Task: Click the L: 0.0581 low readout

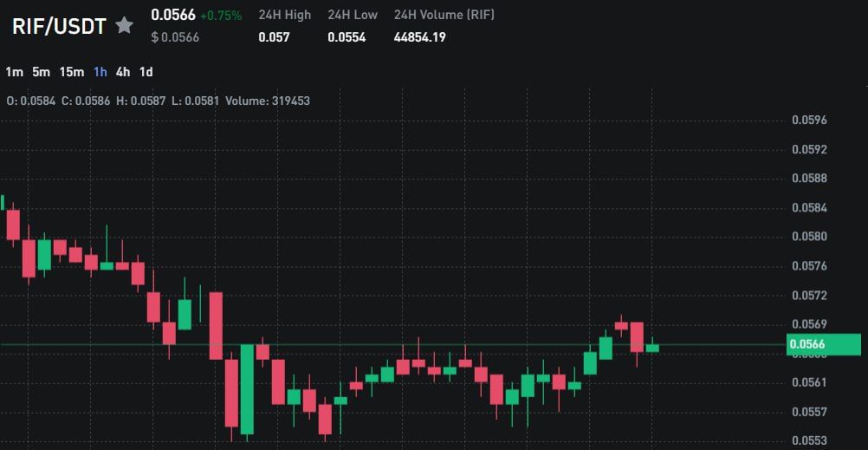Action: (x=196, y=101)
